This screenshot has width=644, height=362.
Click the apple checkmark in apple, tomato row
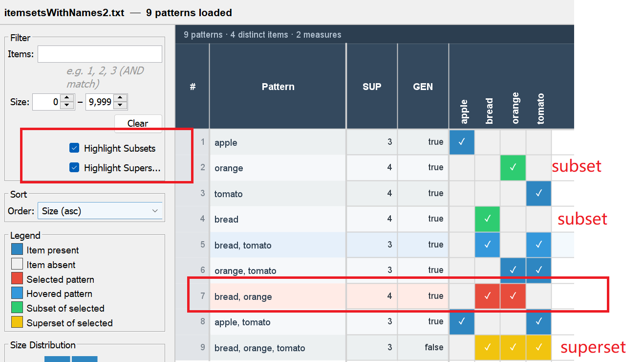pyautogui.click(x=462, y=322)
